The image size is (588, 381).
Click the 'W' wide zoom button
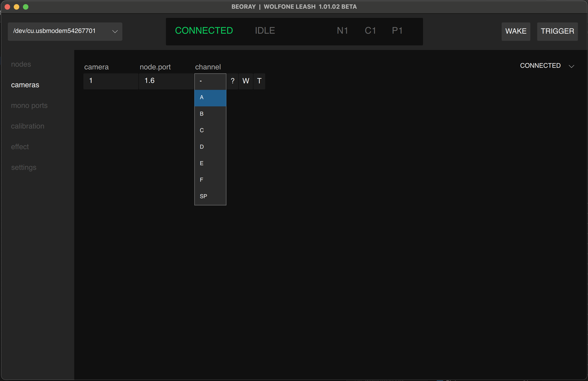pyautogui.click(x=246, y=81)
